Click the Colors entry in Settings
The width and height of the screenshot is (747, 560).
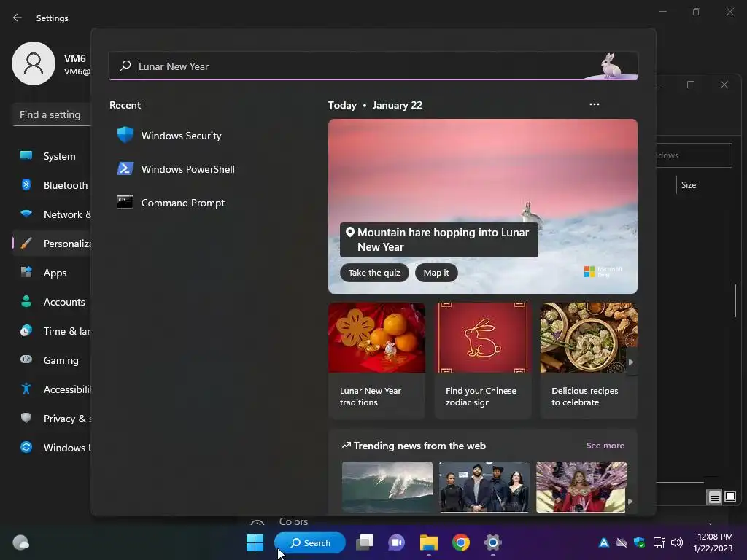293,521
